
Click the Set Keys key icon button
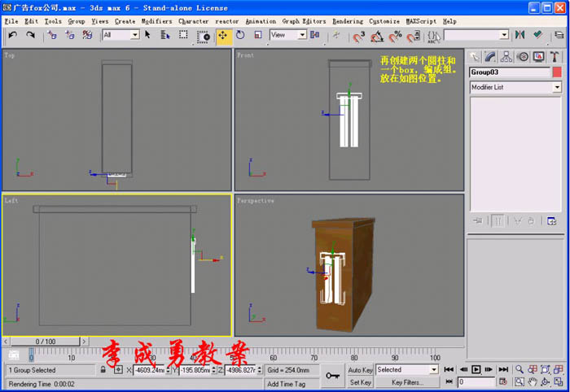[x=332, y=376]
